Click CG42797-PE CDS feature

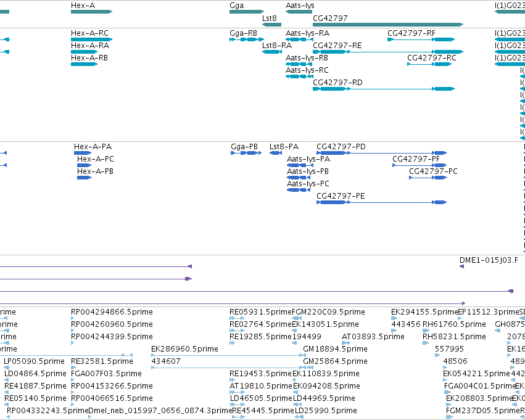[382, 202]
